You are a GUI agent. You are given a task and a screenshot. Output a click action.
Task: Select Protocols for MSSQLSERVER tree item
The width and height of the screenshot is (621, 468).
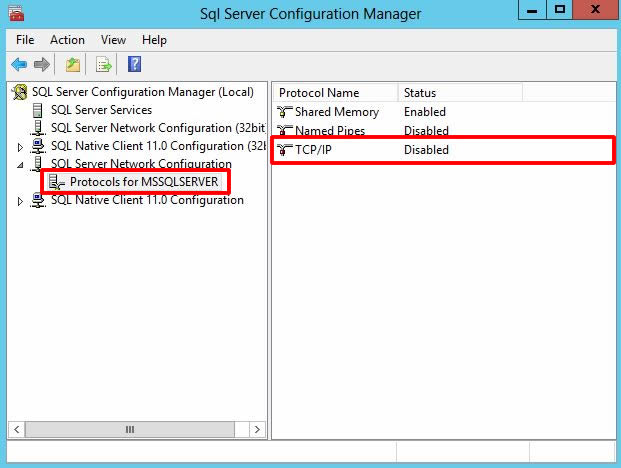point(143,182)
